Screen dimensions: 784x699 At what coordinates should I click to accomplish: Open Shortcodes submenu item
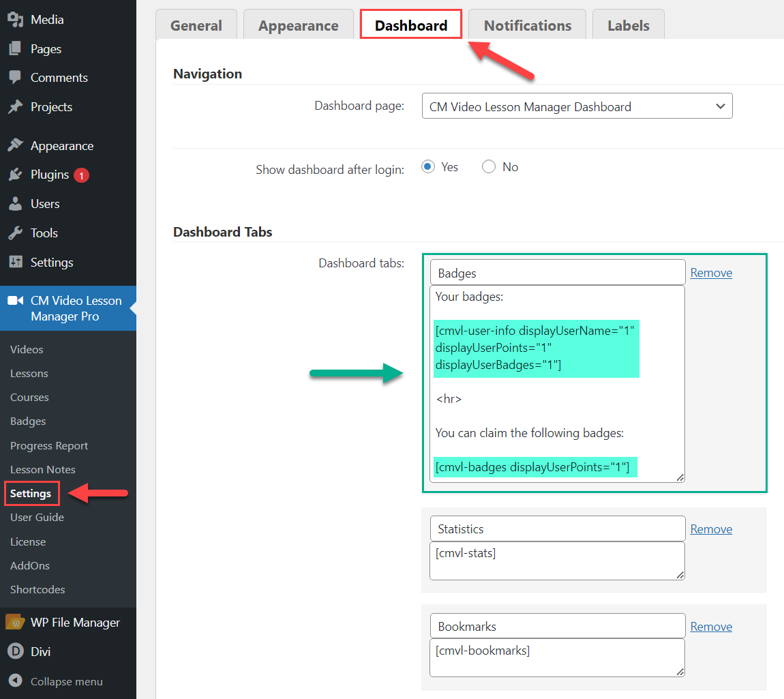(37, 589)
